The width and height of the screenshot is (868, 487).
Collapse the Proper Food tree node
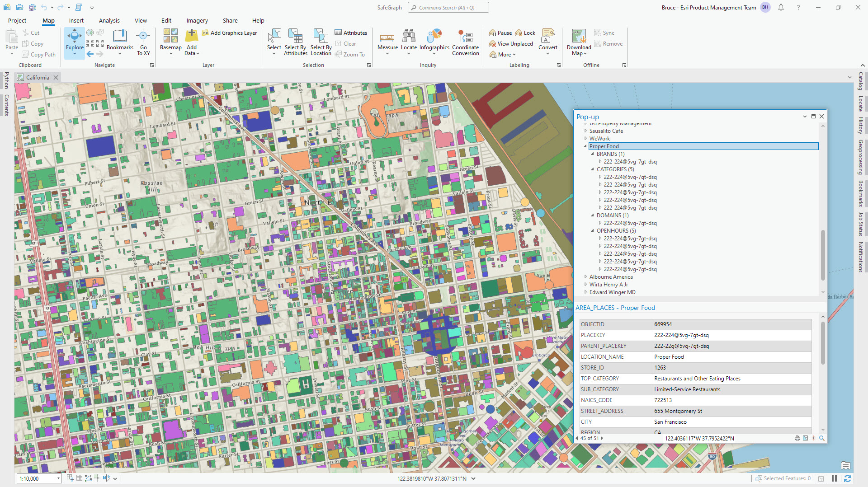[585, 146]
